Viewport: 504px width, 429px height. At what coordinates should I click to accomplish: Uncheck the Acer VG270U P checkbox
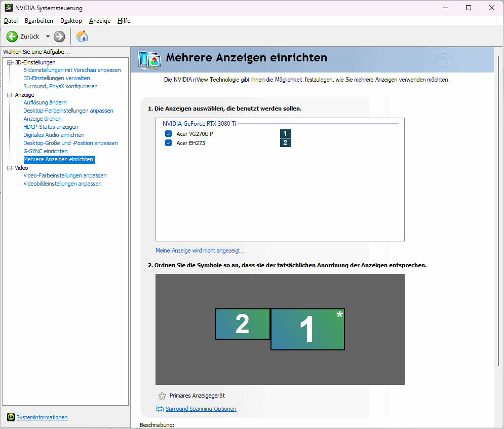click(168, 134)
